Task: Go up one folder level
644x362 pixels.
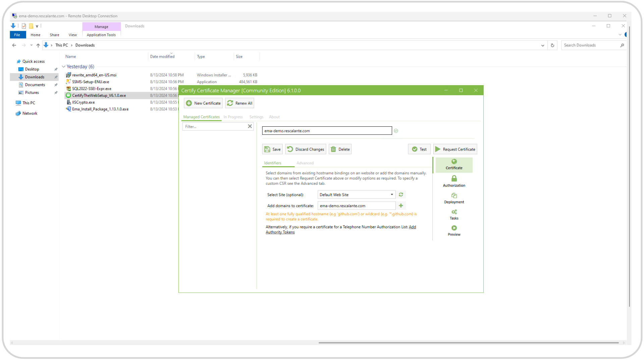Action: (x=38, y=45)
